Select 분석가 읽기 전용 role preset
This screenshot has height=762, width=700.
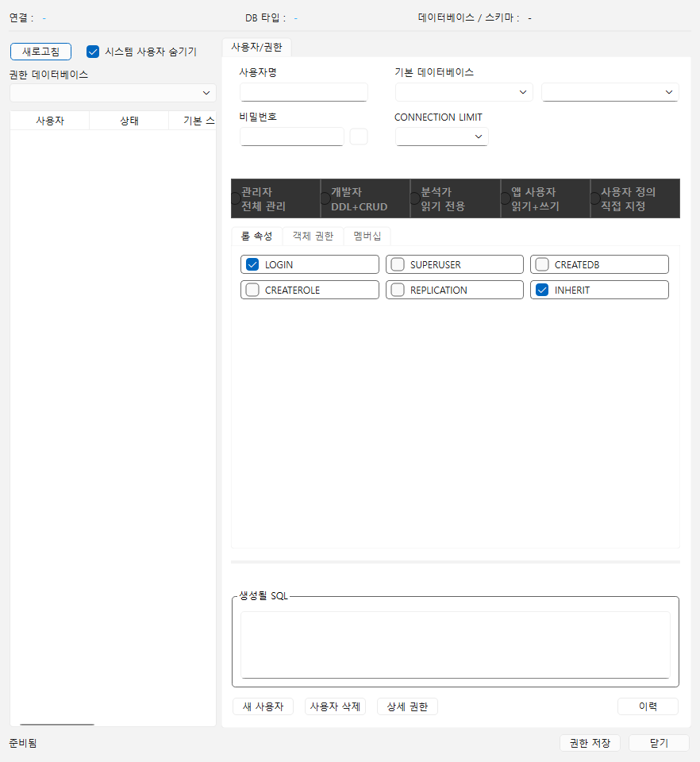(x=456, y=198)
